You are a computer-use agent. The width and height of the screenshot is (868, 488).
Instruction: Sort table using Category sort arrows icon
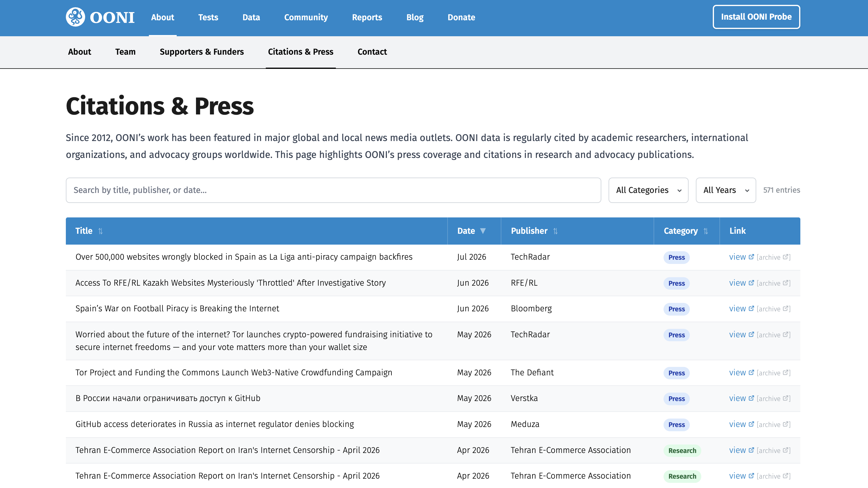coord(706,231)
